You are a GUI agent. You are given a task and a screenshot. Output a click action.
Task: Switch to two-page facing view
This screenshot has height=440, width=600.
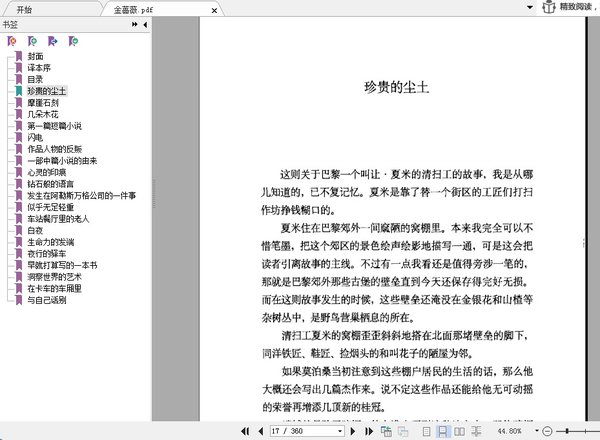[459, 432]
